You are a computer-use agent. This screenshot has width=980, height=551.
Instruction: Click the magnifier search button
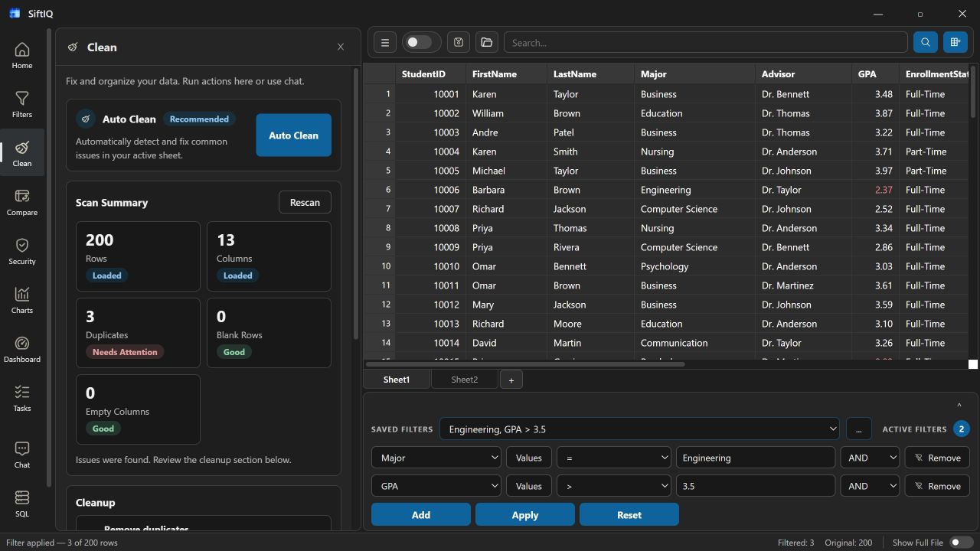pos(926,42)
